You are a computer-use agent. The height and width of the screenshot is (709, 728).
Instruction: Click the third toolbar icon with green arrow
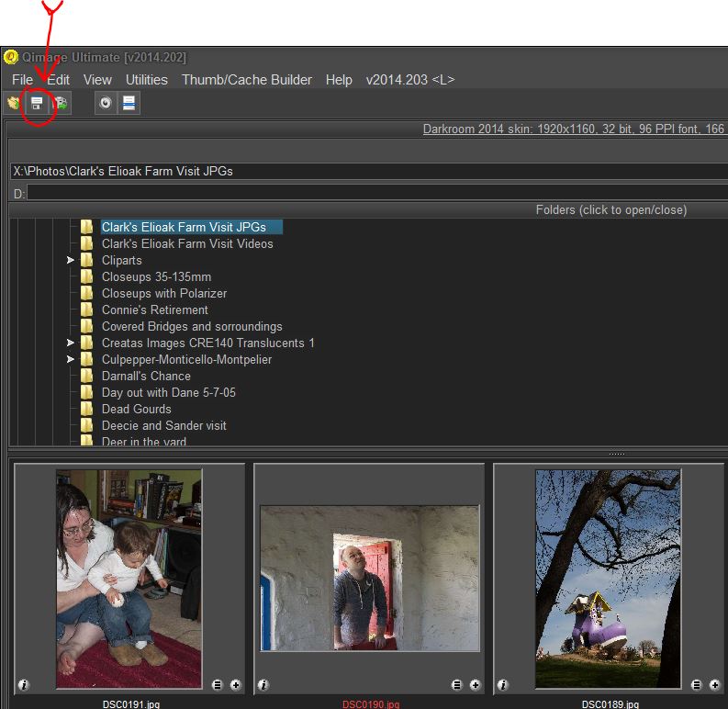(x=61, y=104)
